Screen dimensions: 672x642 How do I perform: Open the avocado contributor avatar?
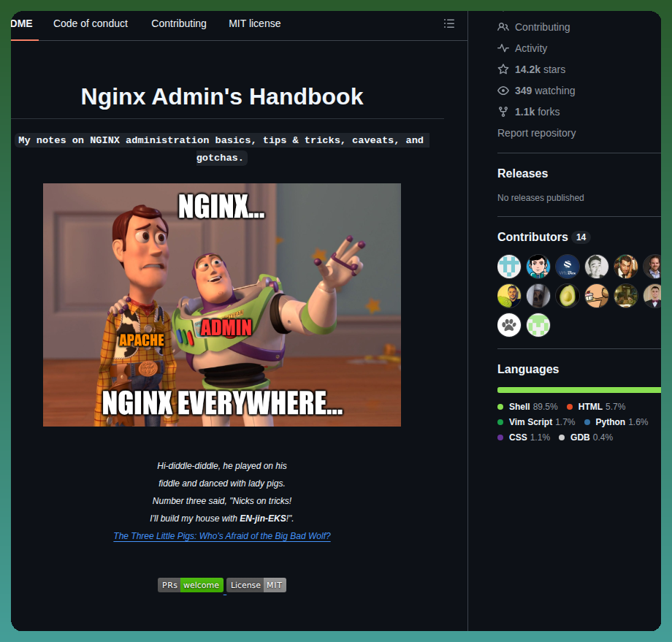coord(568,296)
